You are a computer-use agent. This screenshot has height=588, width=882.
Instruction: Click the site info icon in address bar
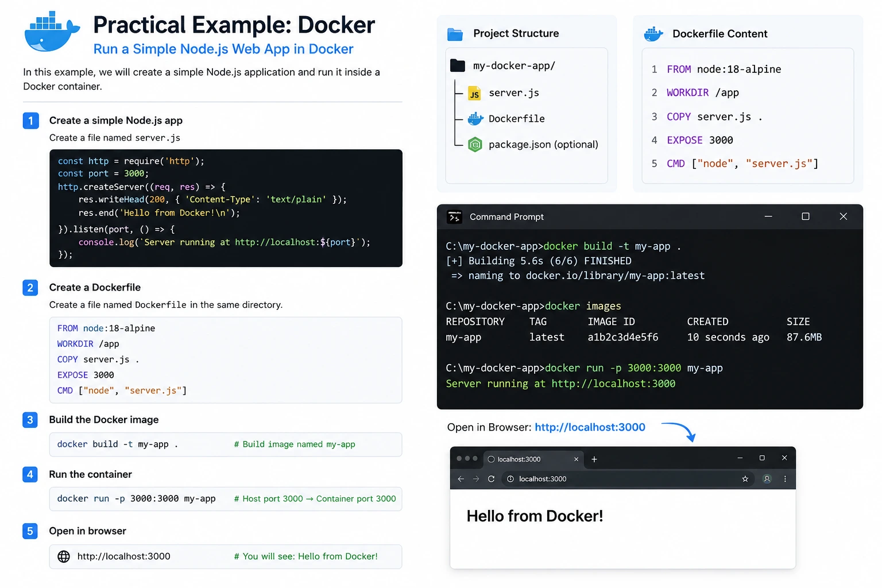[510, 479]
